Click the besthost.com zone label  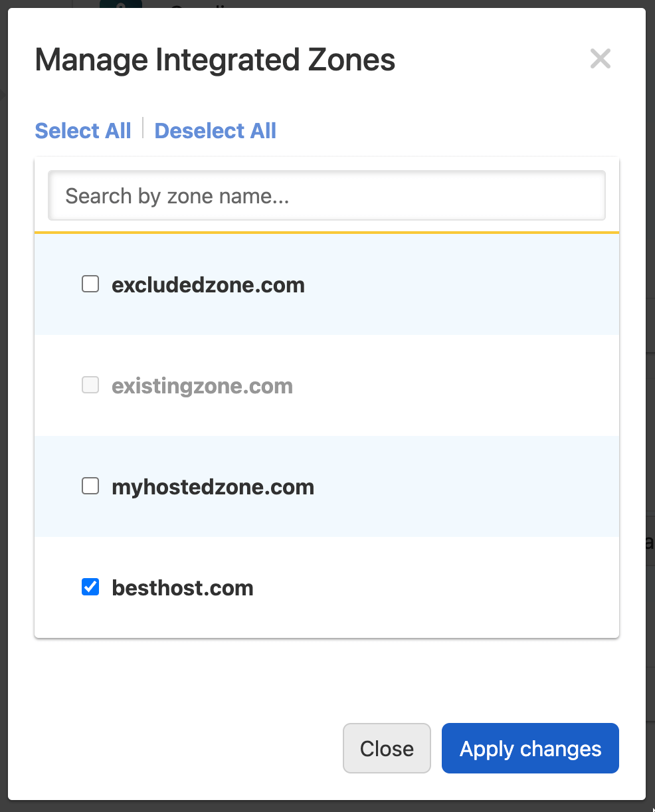pyautogui.click(x=183, y=587)
